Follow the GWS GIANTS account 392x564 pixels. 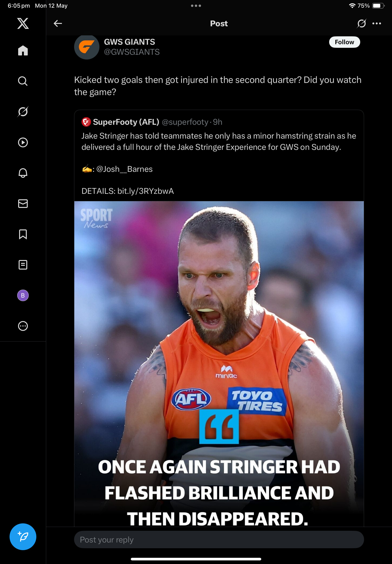[344, 42]
